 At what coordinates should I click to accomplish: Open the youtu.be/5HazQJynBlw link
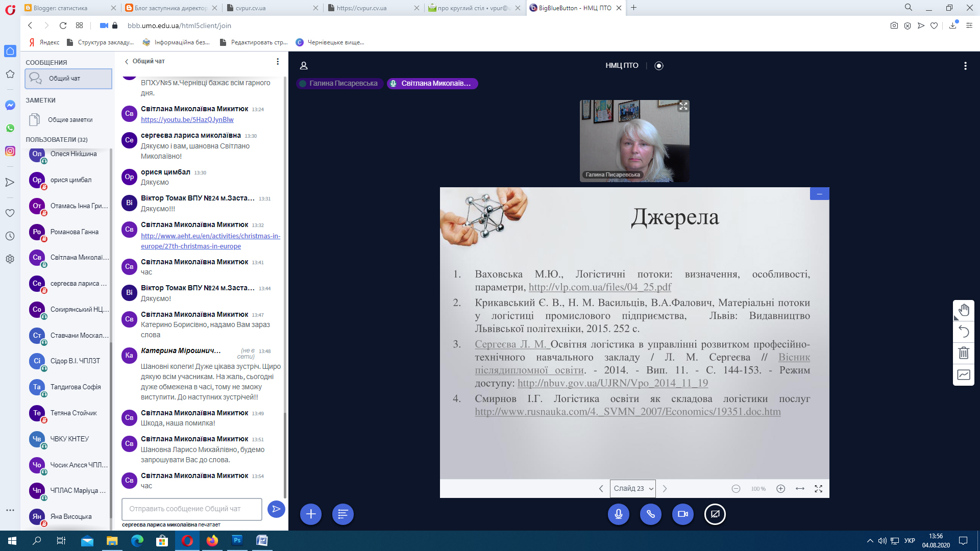tap(187, 119)
